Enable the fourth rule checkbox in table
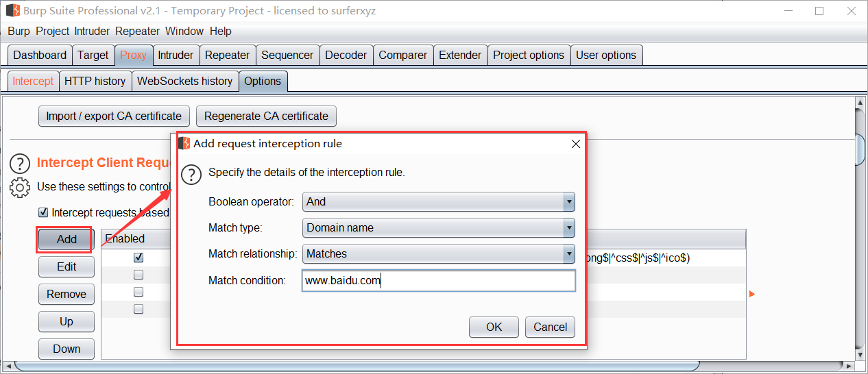 (x=138, y=309)
